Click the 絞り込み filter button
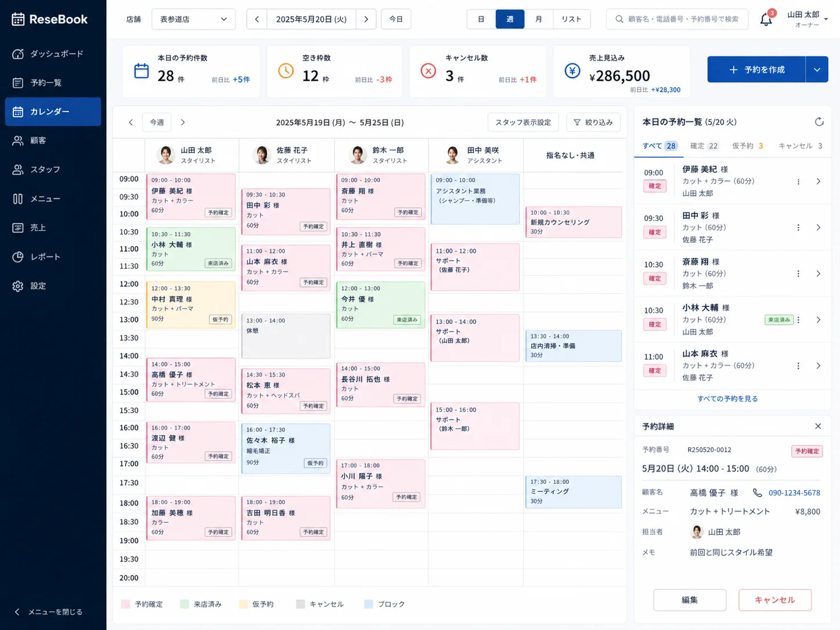 593,122
